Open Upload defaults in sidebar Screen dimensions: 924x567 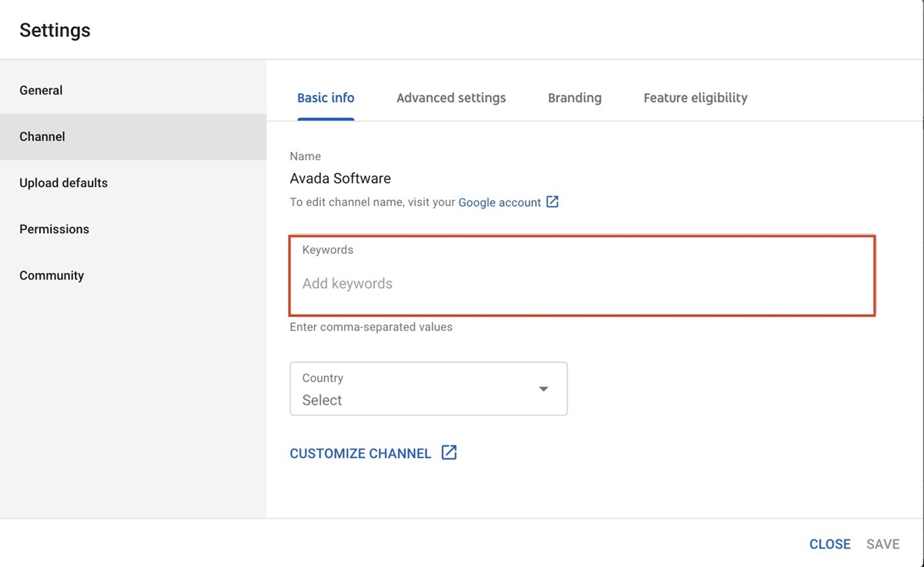coord(63,183)
